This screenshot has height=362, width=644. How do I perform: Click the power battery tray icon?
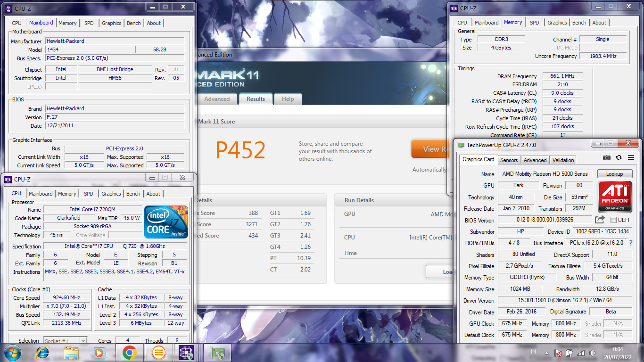[569, 353]
